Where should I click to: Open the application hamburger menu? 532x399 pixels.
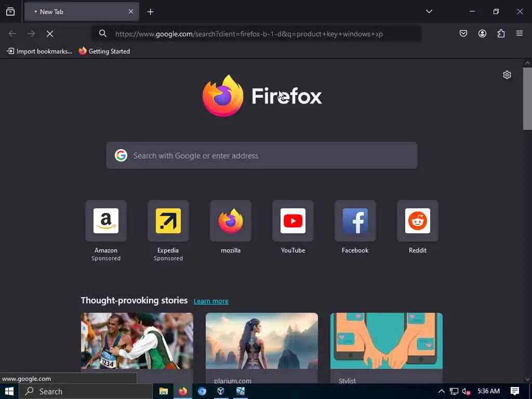[520, 33]
